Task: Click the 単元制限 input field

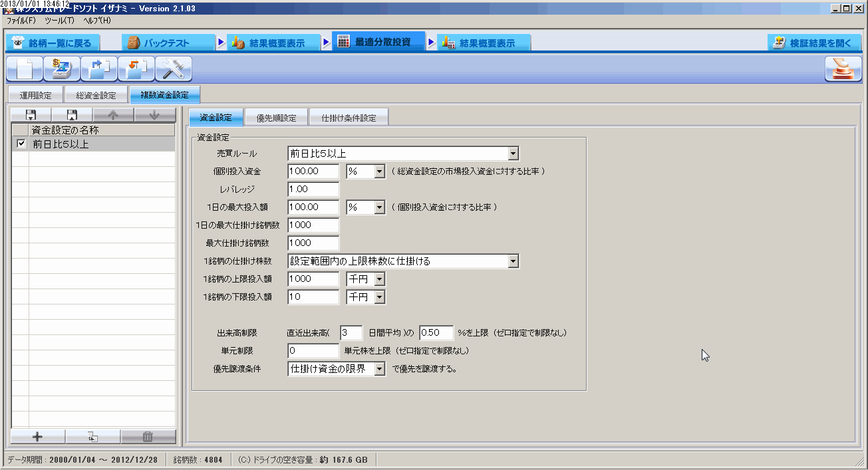Action: click(x=313, y=351)
